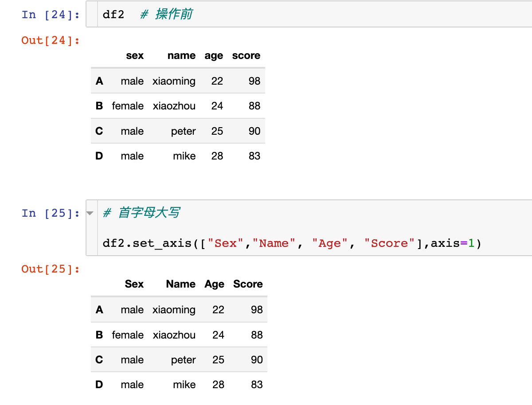Click the capitalized 'Sex' column header
Screen dimensions: 532x405
[x=134, y=284]
